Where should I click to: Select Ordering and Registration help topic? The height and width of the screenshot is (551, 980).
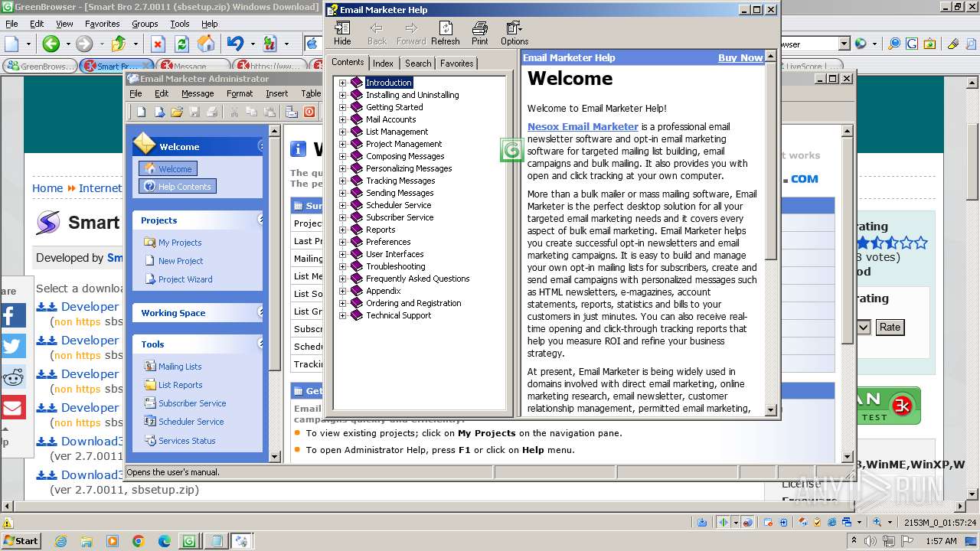(x=413, y=303)
